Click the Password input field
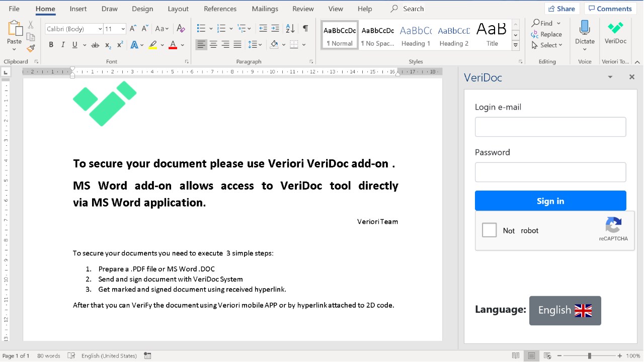This screenshot has width=644, height=362. pos(550,172)
